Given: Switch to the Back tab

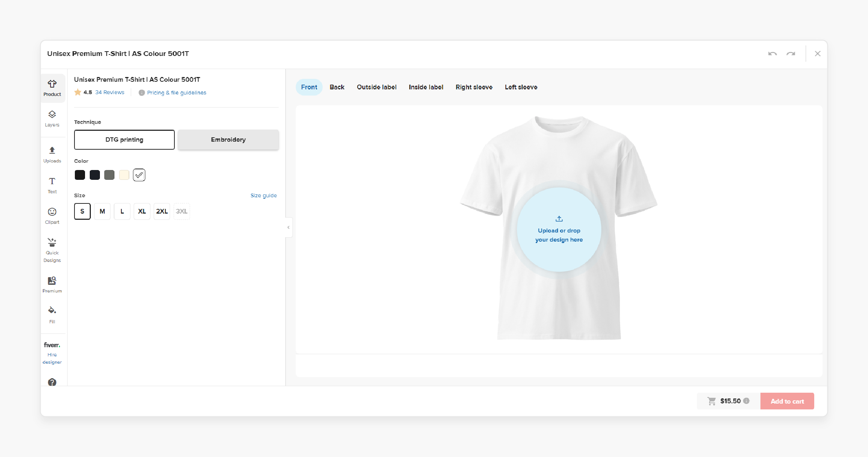Looking at the screenshot, I should coord(336,87).
